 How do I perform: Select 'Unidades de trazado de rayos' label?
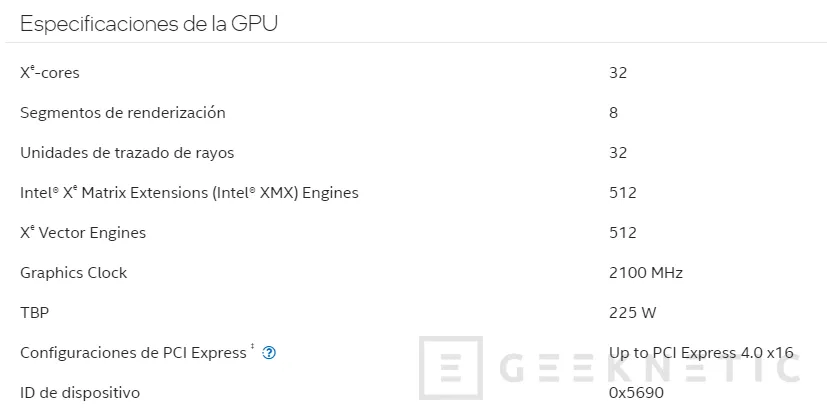(x=127, y=153)
